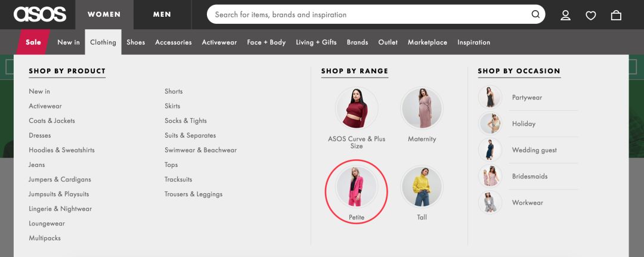Browse Lingerie & Nightwear
This screenshot has width=644, height=257.
click(60, 209)
